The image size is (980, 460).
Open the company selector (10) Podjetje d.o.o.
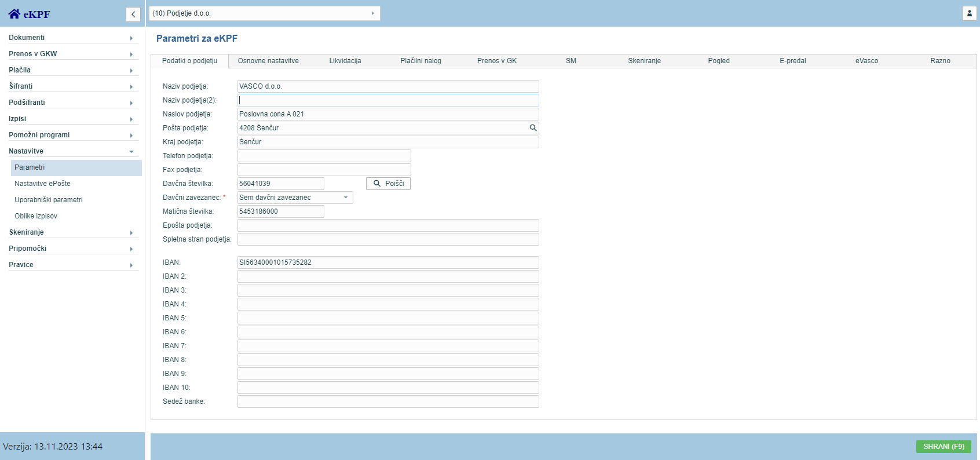coord(265,13)
